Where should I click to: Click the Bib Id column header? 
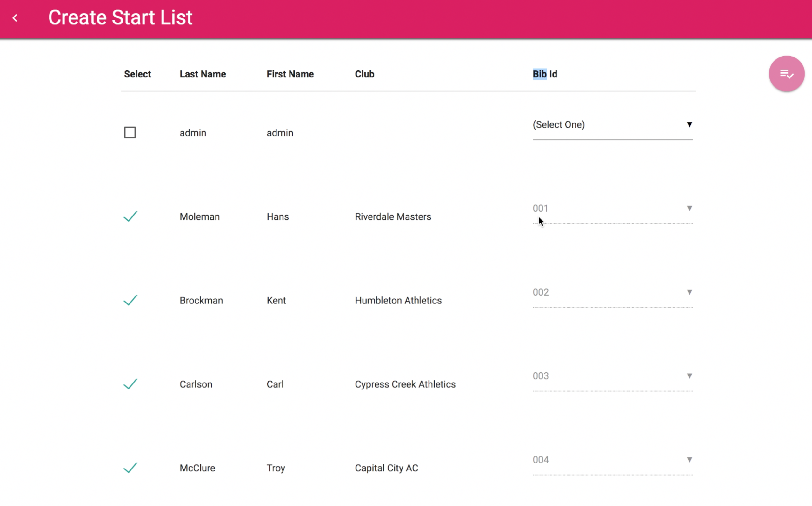(545, 74)
